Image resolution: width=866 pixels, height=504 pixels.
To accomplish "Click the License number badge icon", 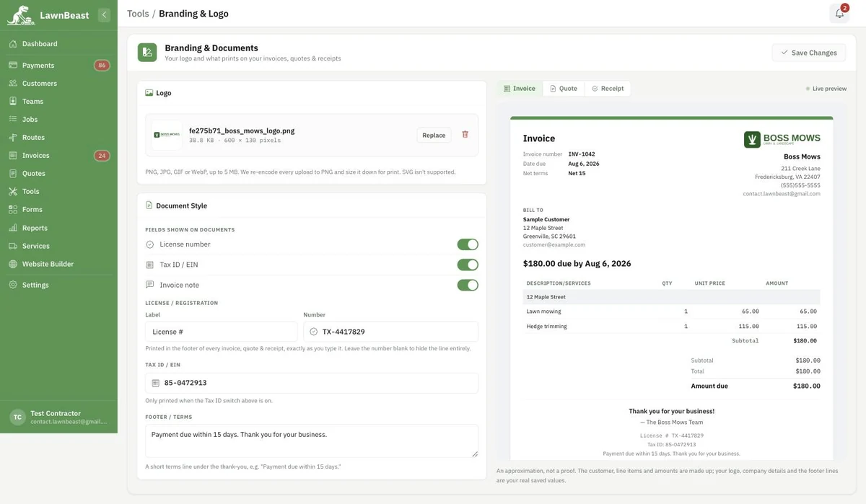I will pyautogui.click(x=150, y=244).
